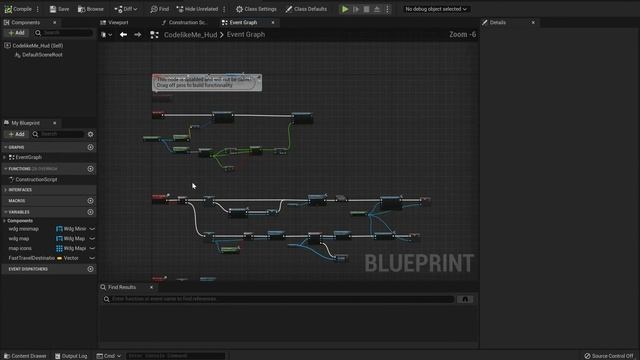Add a new function

(x=91, y=169)
